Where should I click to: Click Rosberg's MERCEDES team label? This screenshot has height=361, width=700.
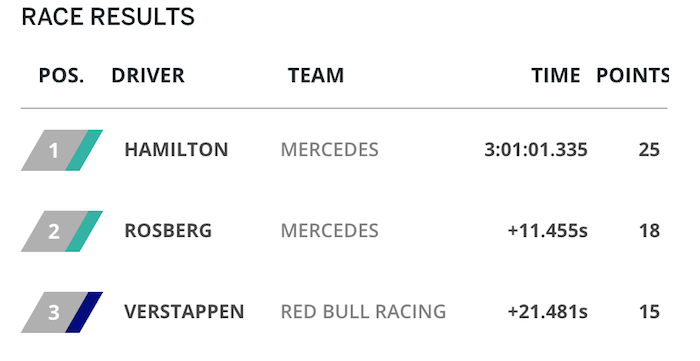click(329, 231)
